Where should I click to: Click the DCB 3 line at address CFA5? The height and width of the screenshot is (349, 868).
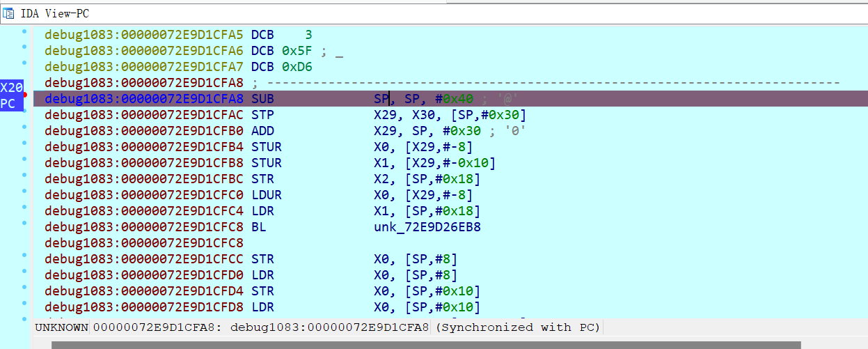click(x=178, y=35)
